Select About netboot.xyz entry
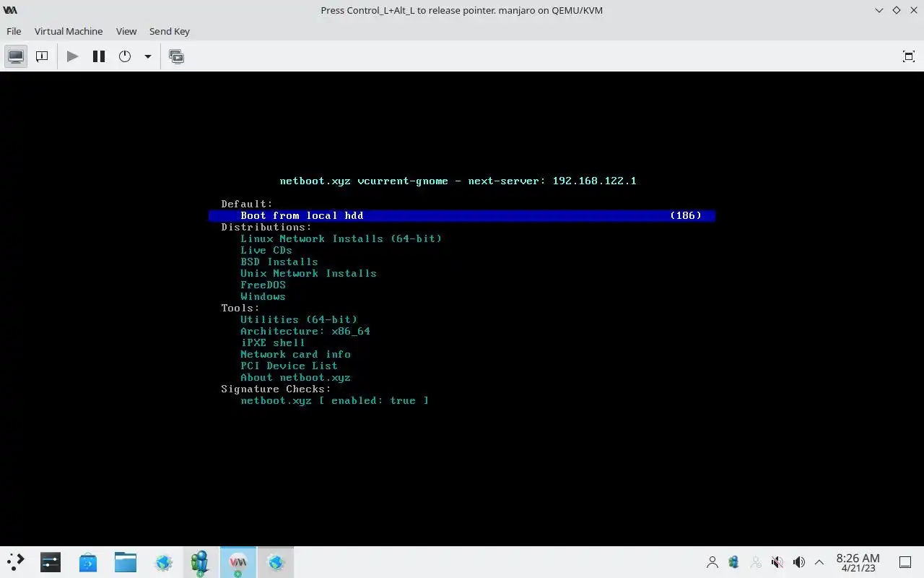924x578 pixels. 295,377
